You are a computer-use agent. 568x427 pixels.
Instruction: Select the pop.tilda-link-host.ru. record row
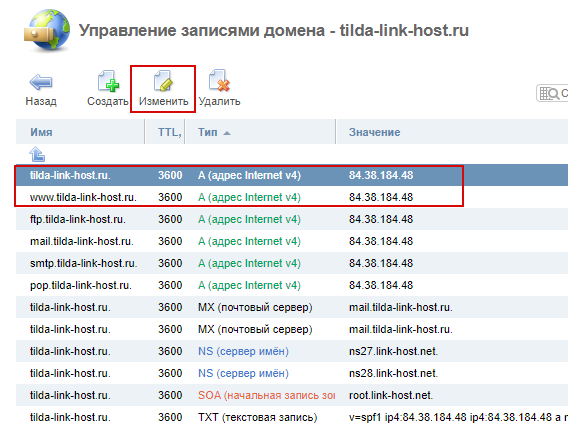pos(292,285)
